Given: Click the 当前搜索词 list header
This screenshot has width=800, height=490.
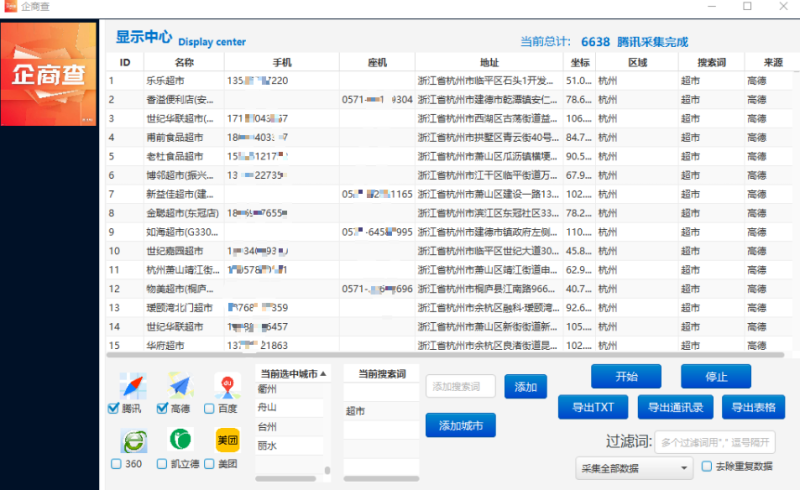Looking at the screenshot, I should point(382,374).
